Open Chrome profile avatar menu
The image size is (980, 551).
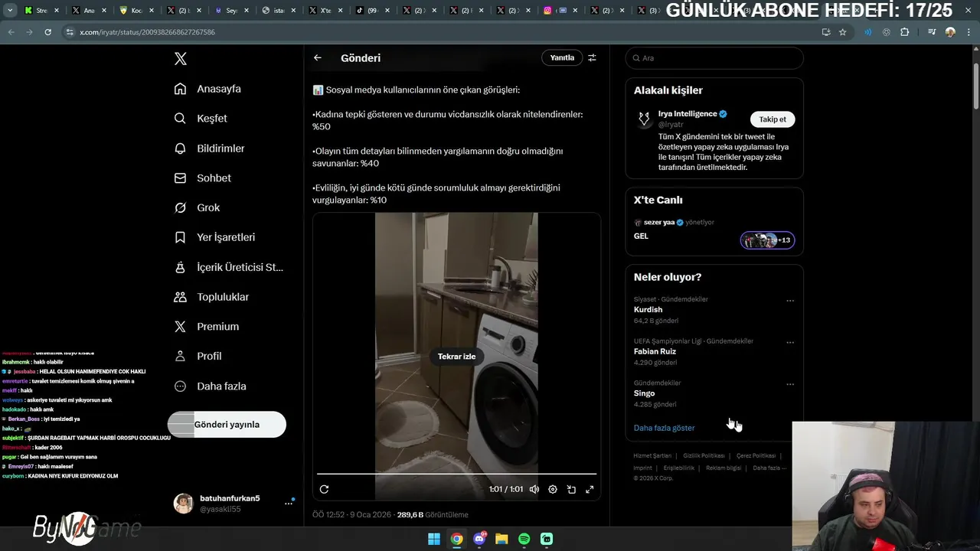click(950, 32)
